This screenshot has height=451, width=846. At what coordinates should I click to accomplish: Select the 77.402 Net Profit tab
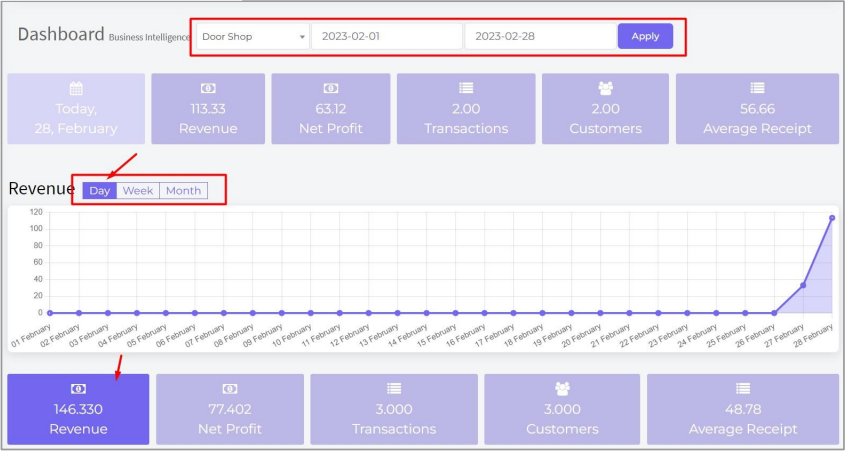pyautogui.click(x=229, y=409)
